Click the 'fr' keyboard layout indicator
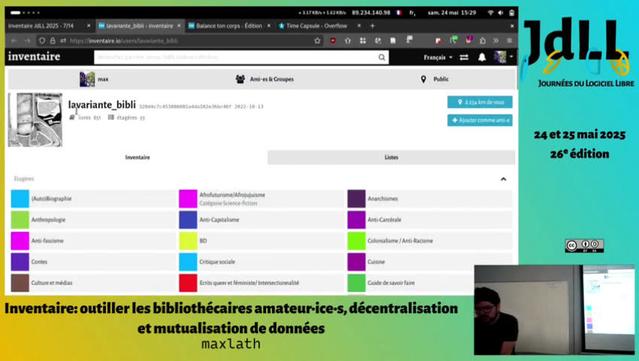 coord(412,13)
